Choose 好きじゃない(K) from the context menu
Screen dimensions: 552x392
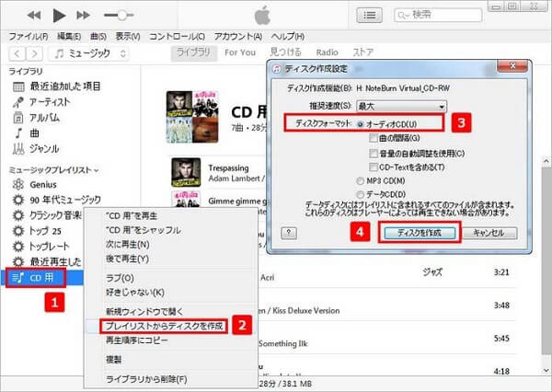[x=135, y=293]
